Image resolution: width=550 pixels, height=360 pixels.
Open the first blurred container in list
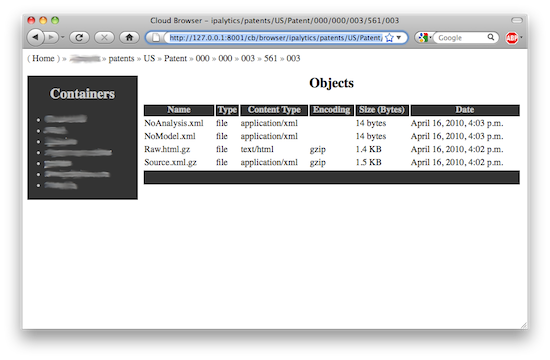pos(66,119)
